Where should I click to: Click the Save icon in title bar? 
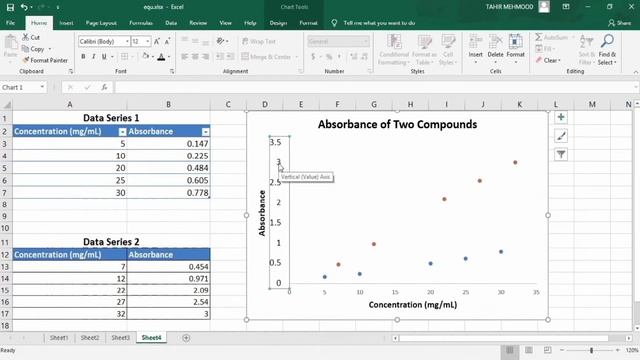10,7
